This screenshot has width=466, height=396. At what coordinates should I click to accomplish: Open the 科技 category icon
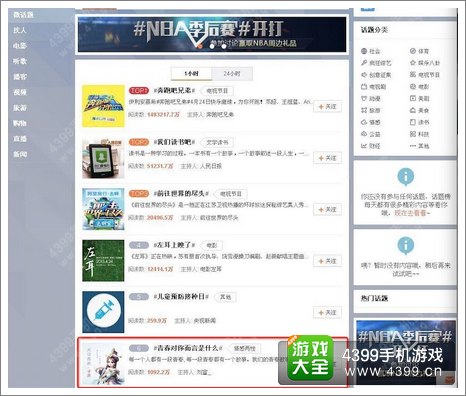[x=413, y=134]
